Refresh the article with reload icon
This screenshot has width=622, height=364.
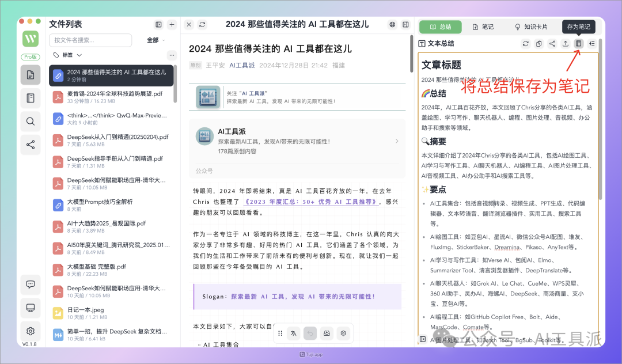[202, 25]
